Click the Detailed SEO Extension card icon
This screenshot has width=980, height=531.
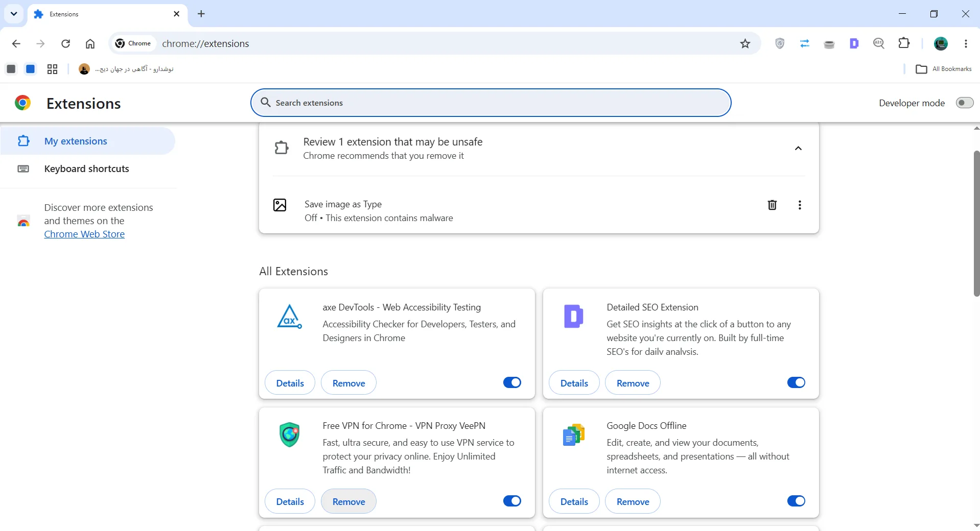573,317
